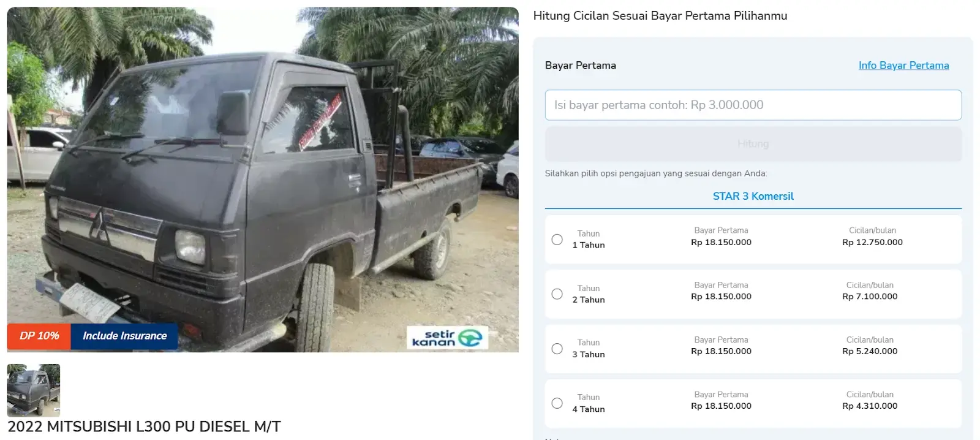Screen dimensions: 980x440
Task: Click the Rp 4.310.000 cicilan value
Action: 870,406
